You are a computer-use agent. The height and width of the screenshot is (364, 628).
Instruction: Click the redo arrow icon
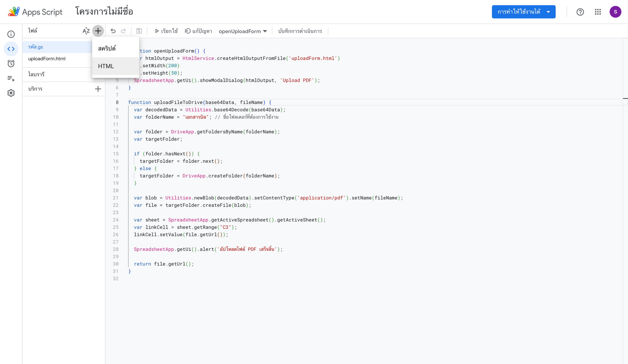click(123, 31)
